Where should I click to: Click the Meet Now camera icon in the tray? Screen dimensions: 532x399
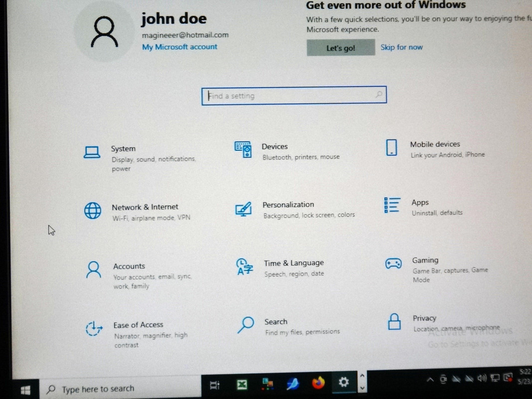443,379
